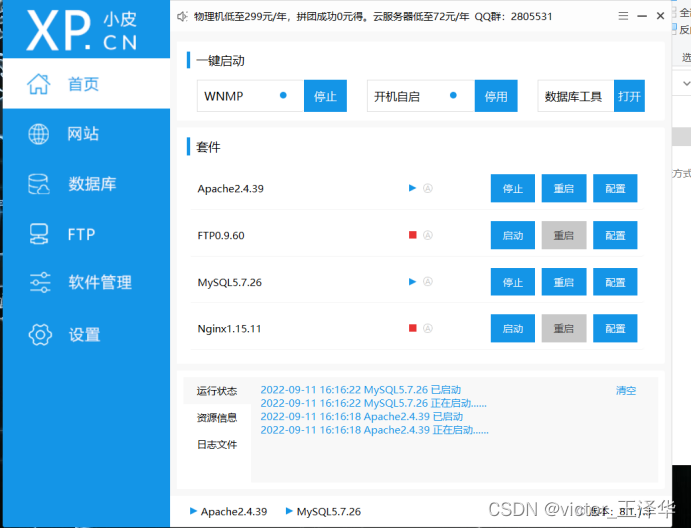Viewport: 692px width, 528px height.
Task: Open Nginx1.15.11 配置
Action: (x=615, y=328)
